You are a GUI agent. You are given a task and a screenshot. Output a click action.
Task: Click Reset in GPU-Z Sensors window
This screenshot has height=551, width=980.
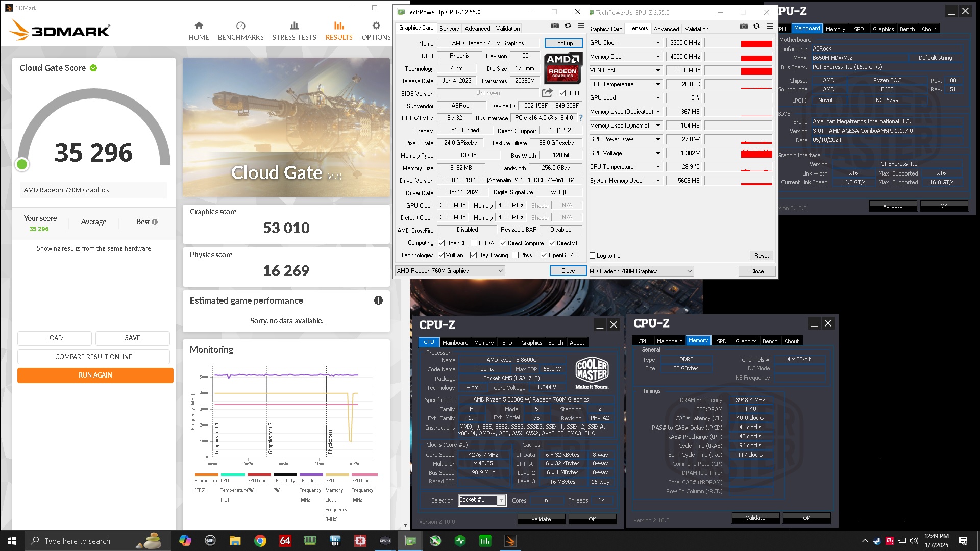coord(761,256)
